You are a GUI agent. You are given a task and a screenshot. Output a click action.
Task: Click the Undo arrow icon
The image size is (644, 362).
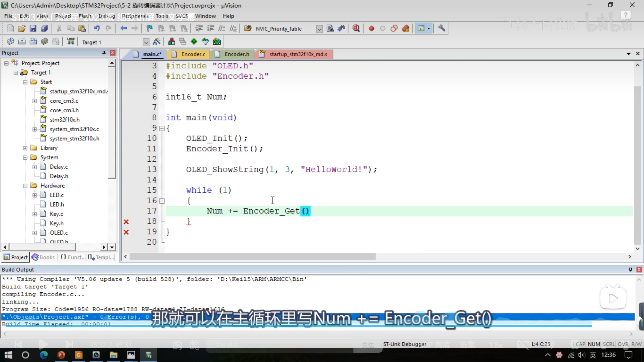[x=97, y=28]
